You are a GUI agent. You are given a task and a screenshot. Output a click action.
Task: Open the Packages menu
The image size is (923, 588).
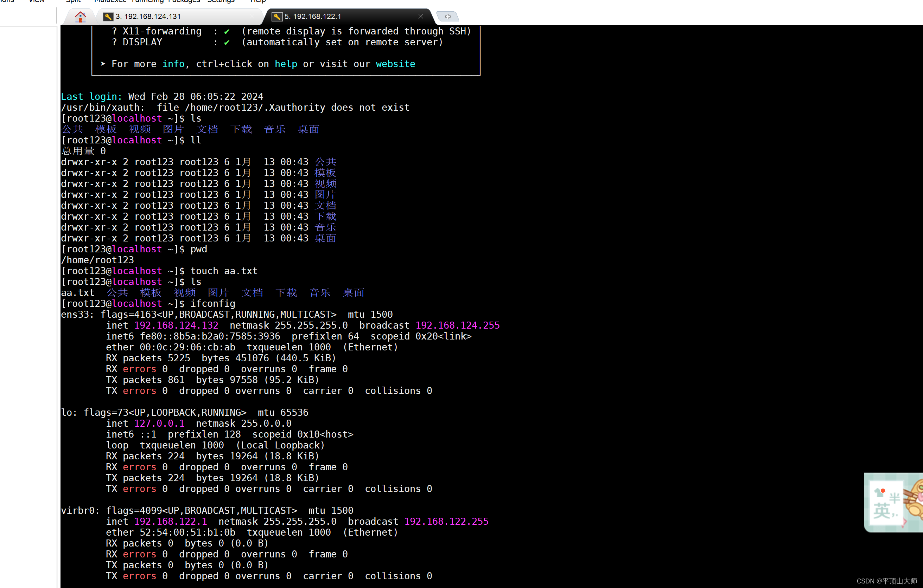184,1
